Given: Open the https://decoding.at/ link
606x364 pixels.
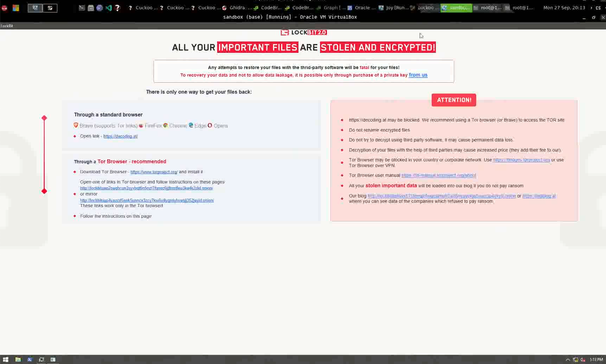Looking at the screenshot, I should point(120,136).
